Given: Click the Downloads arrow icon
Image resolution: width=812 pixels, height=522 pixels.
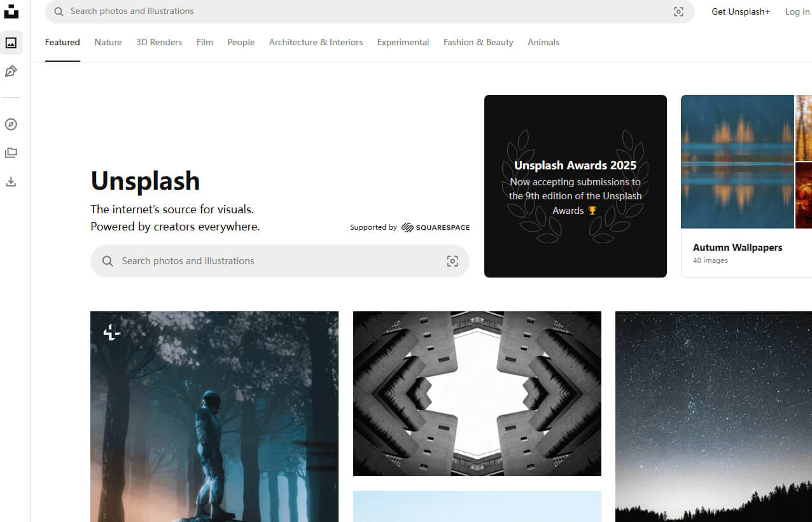Looking at the screenshot, I should 11,181.
